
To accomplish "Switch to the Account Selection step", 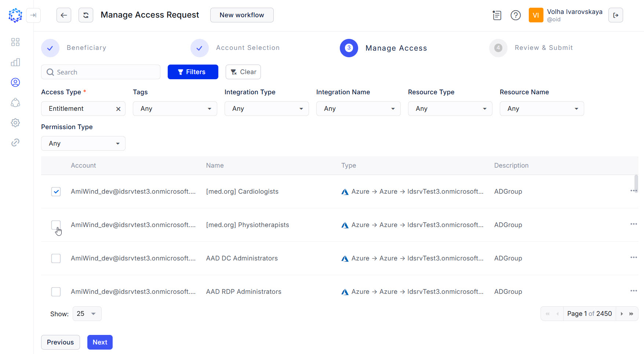I will [200, 48].
